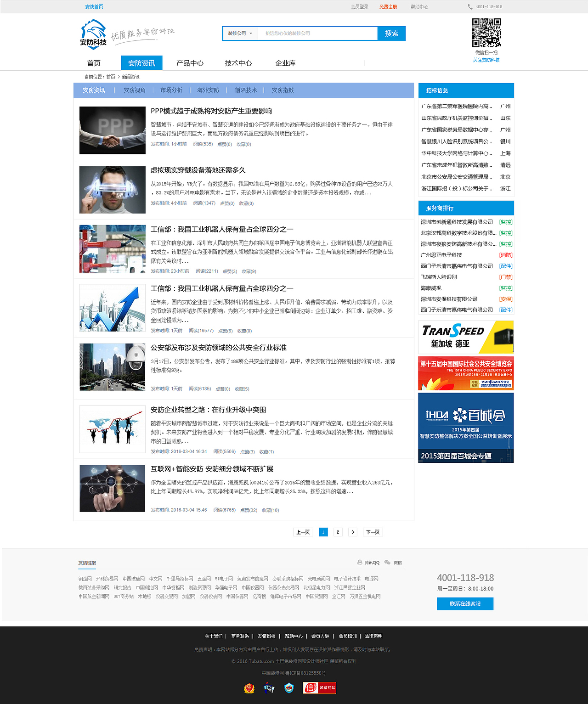Click the police badge icon in footer
This screenshot has width=588, height=704.
[249, 687]
